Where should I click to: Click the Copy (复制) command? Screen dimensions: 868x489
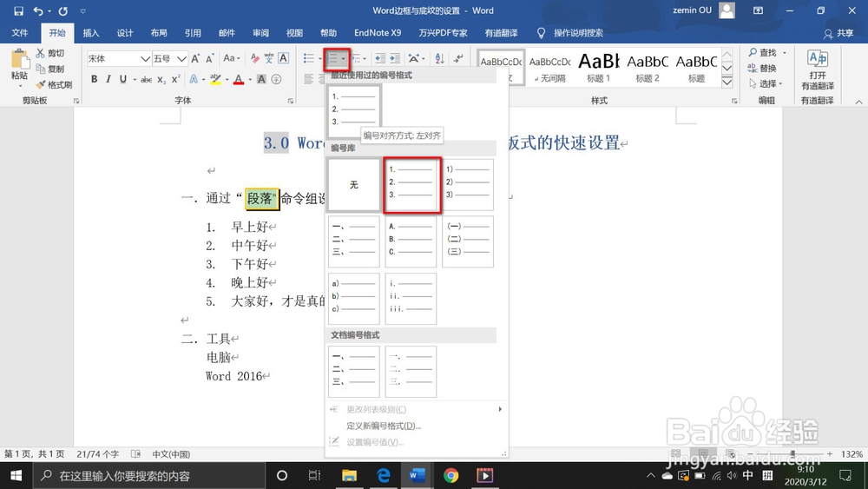(50, 69)
